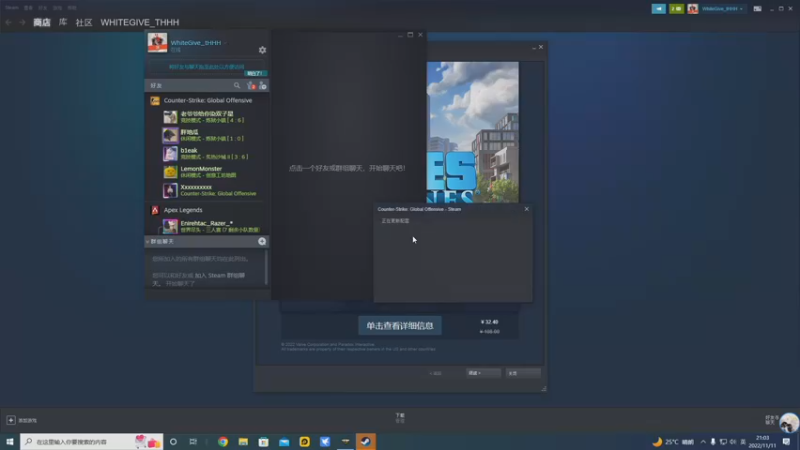This screenshot has width=800, height=450.
Task: Open friends list settings gear
Action: pyautogui.click(x=262, y=50)
